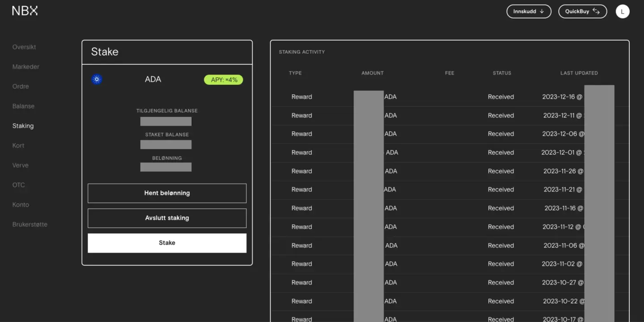Image resolution: width=644 pixels, height=322 pixels.
Task: Click the Cardano ADA coin icon
Action: [x=97, y=80]
